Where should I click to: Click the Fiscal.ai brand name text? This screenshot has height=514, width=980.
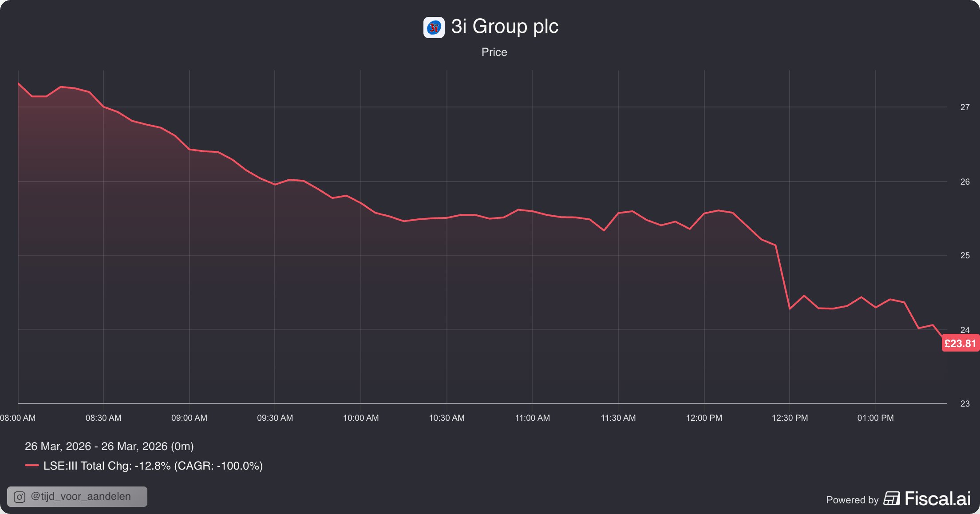click(x=937, y=498)
